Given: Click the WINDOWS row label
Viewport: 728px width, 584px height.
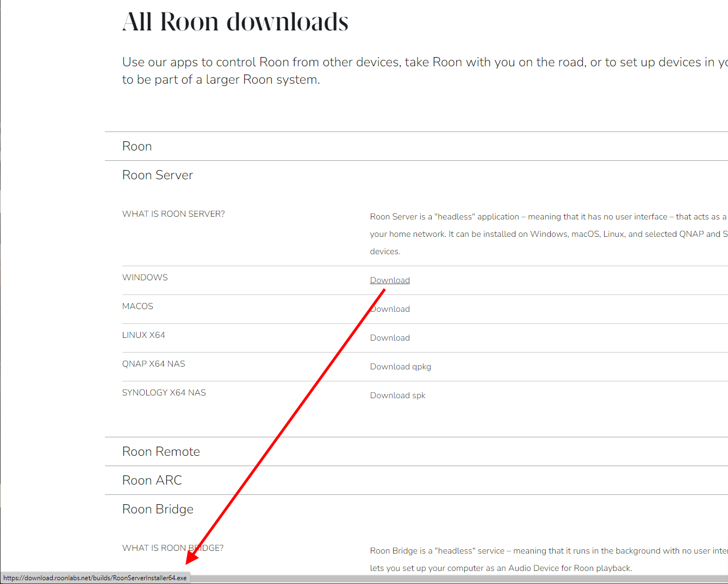Looking at the screenshot, I should pyautogui.click(x=145, y=278).
